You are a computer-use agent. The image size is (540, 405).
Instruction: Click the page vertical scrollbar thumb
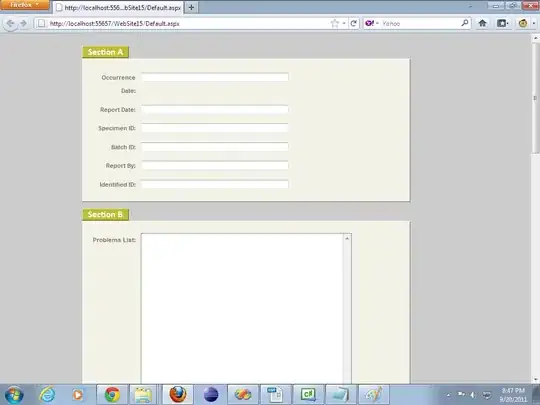[x=536, y=98]
